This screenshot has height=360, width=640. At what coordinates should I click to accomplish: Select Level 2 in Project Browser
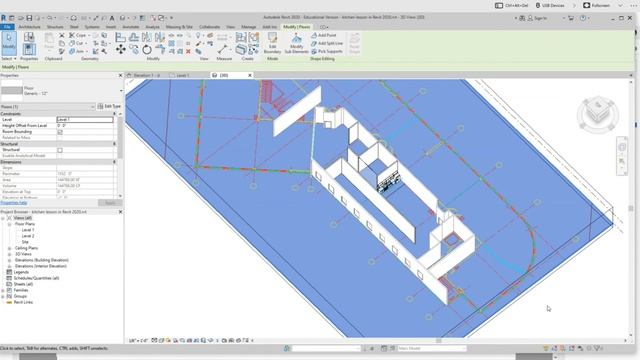click(28, 236)
